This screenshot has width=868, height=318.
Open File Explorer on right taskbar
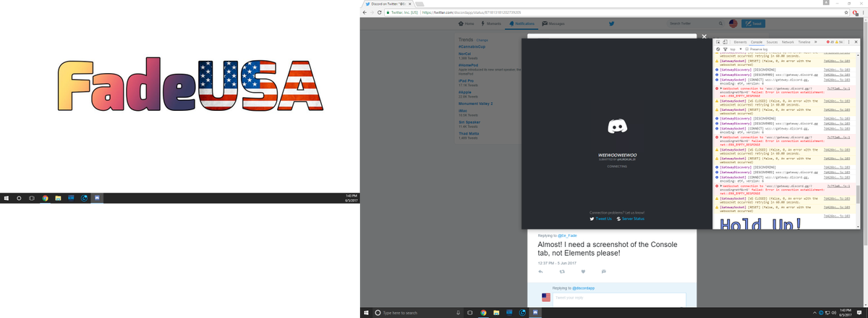[496, 313]
